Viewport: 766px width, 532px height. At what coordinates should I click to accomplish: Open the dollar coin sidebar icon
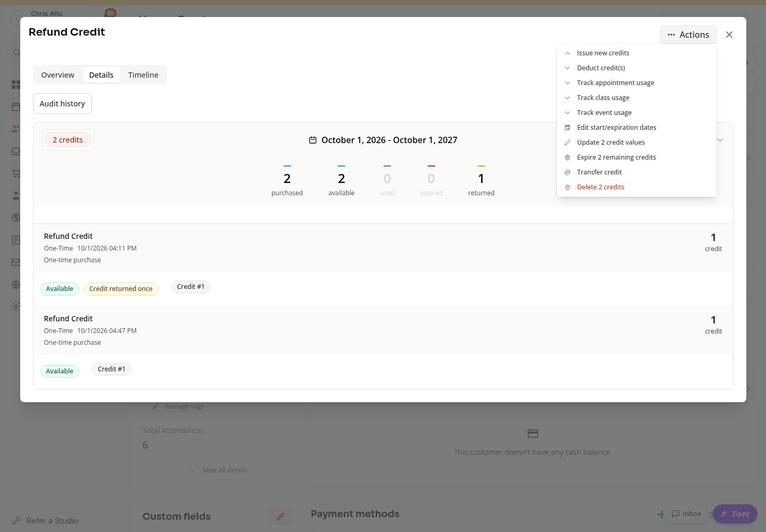[x=16, y=218]
